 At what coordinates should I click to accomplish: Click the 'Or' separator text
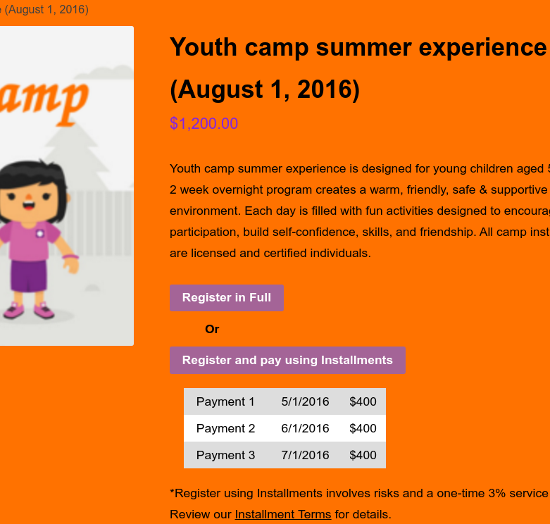point(212,329)
